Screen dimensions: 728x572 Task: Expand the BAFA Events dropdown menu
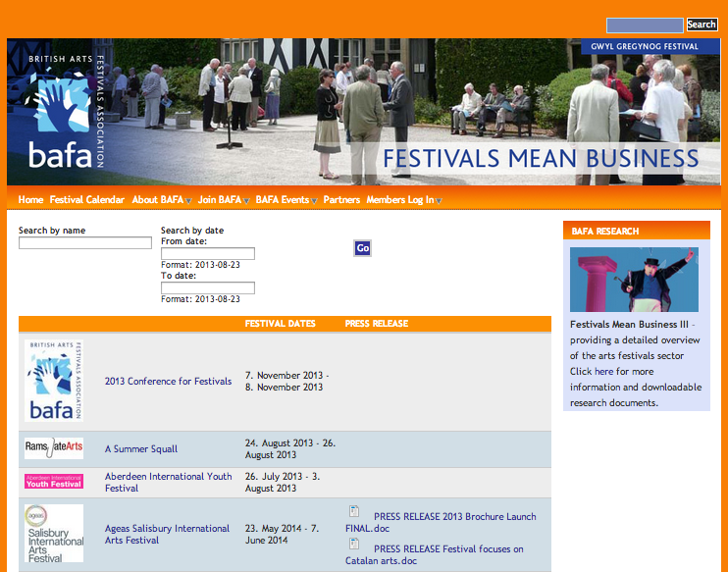tap(286, 200)
